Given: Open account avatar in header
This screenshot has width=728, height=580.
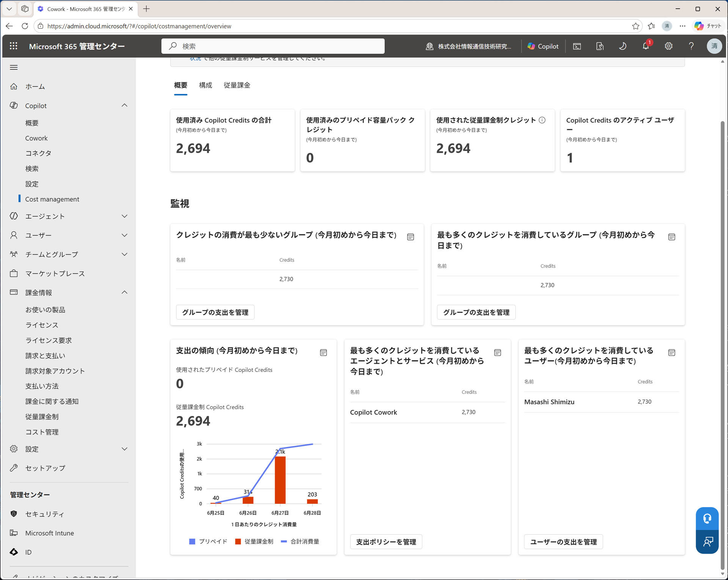Looking at the screenshot, I should click(714, 46).
